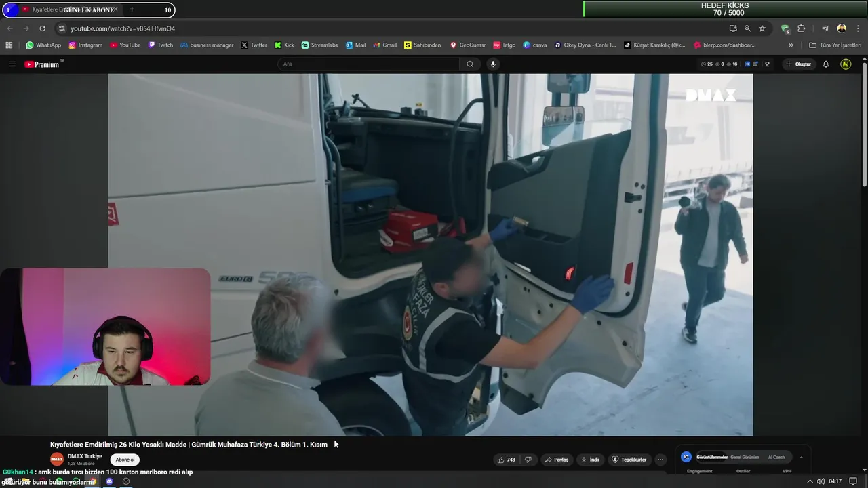The width and height of the screenshot is (868, 488).
Task: Open the browser zoom magnifier icon
Action: click(x=747, y=28)
